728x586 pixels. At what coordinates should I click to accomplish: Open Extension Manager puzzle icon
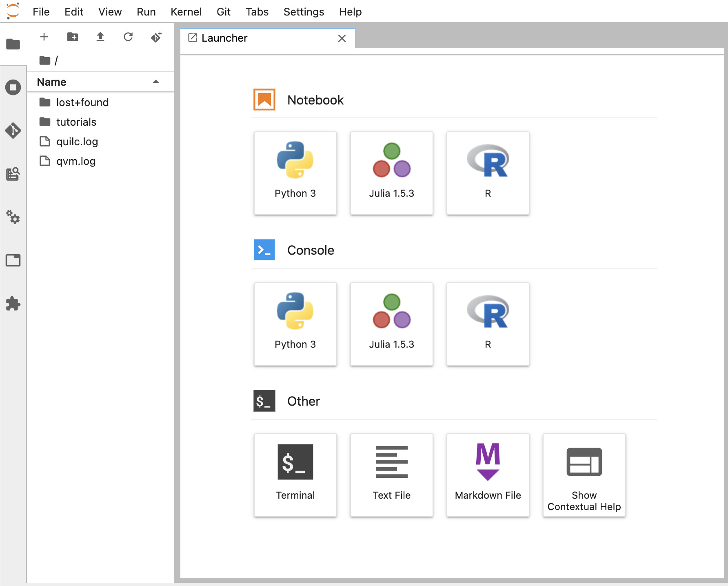click(x=13, y=304)
